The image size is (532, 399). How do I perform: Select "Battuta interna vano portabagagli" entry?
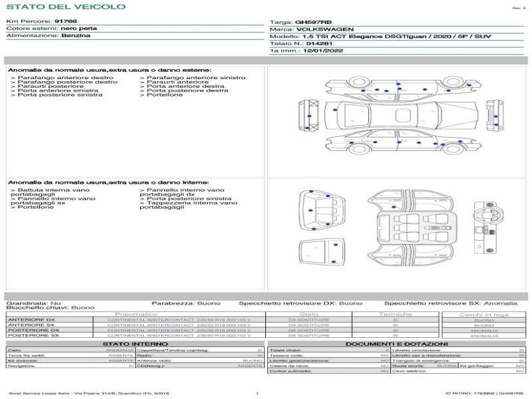point(51,192)
